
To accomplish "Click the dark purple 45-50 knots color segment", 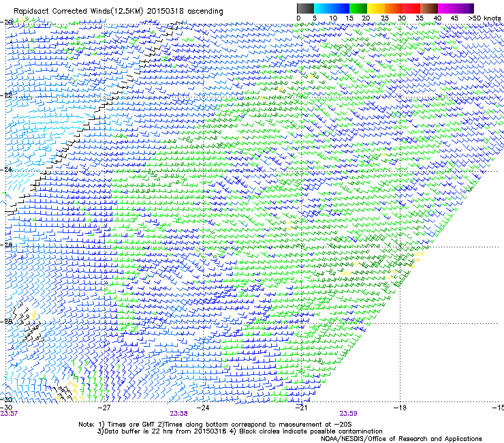I will point(464,8).
